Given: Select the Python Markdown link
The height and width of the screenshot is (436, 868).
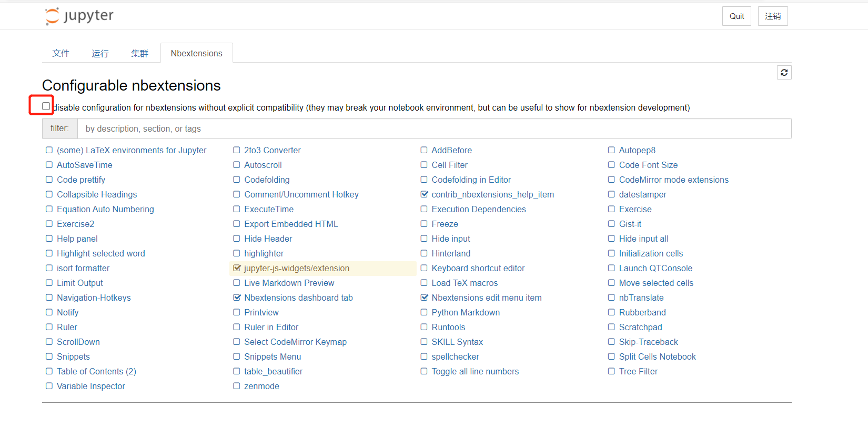Looking at the screenshot, I should [x=466, y=312].
